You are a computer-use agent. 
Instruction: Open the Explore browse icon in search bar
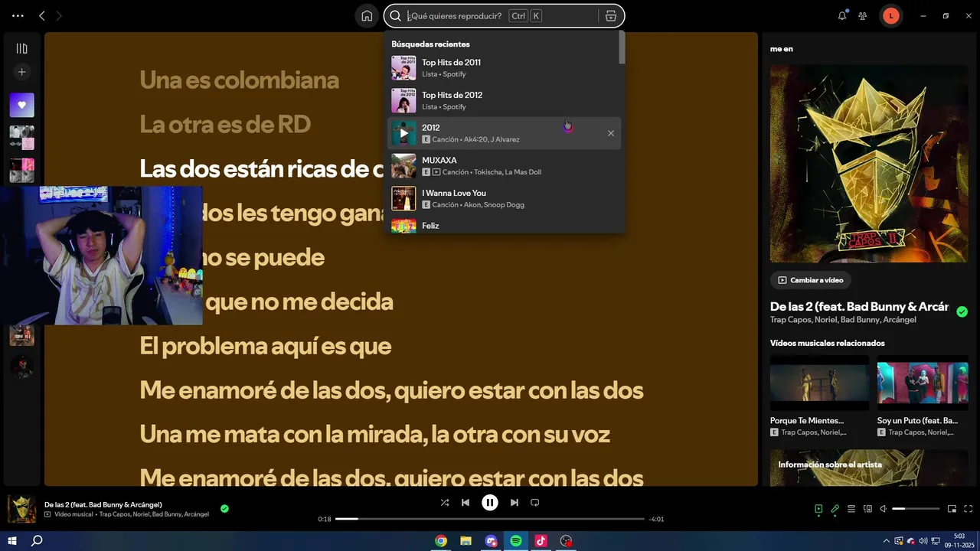(x=611, y=16)
